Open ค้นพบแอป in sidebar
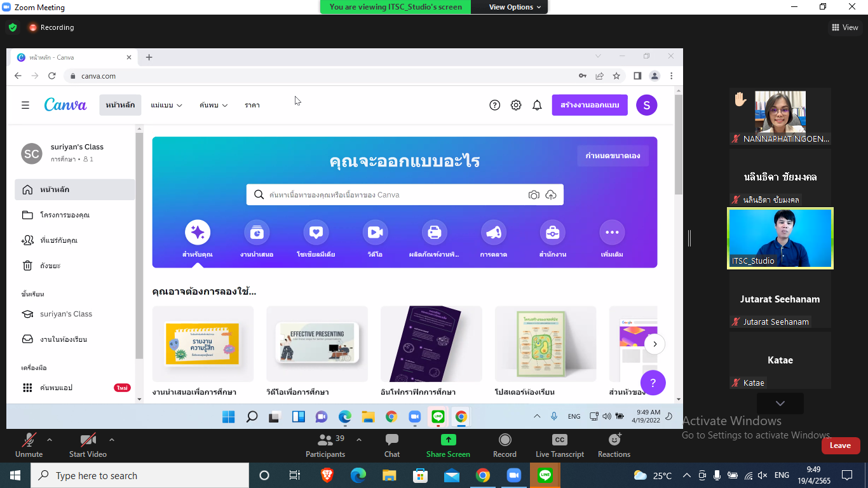This screenshot has width=868, height=488. [75, 388]
